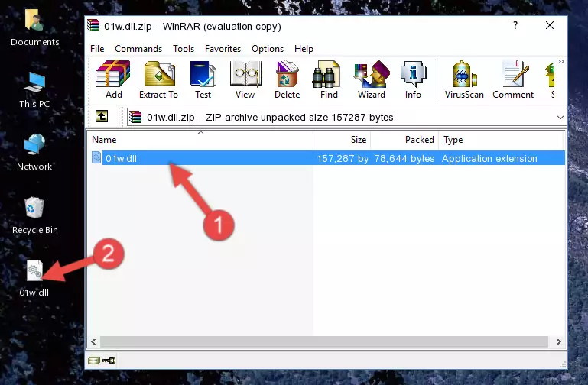The height and width of the screenshot is (385, 588).
Task: Select the 01w.dll desktop file
Action: 34,278
